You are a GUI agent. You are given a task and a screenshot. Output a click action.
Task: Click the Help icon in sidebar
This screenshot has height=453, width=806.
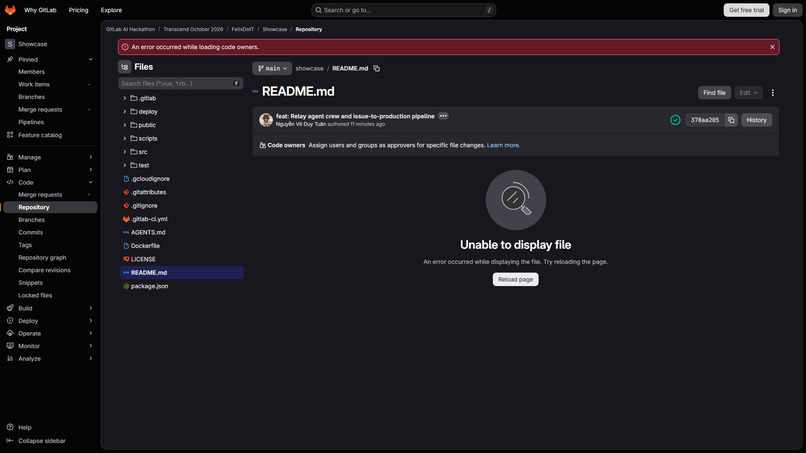(10, 427)
